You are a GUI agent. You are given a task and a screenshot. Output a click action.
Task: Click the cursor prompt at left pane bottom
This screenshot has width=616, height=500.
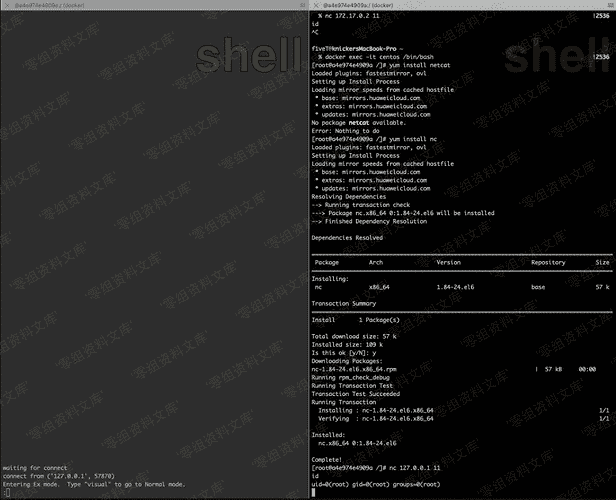tap(5, 492)
